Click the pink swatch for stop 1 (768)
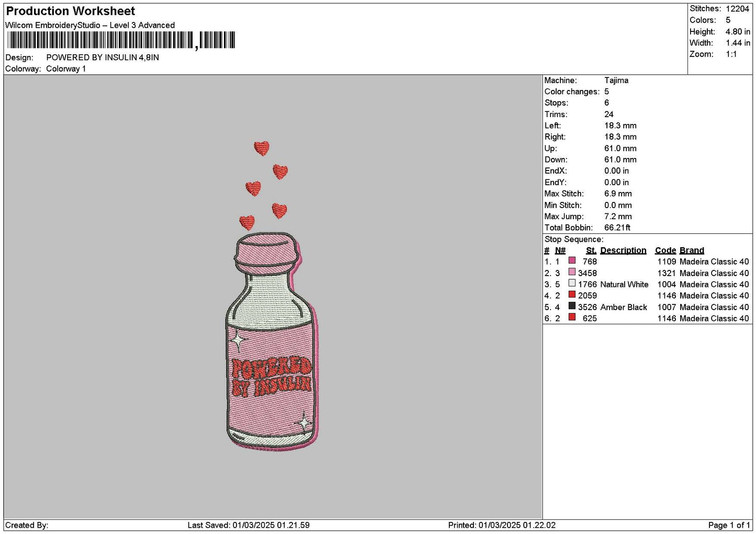This screenshot has height=534, width=756. pos(572,260)
